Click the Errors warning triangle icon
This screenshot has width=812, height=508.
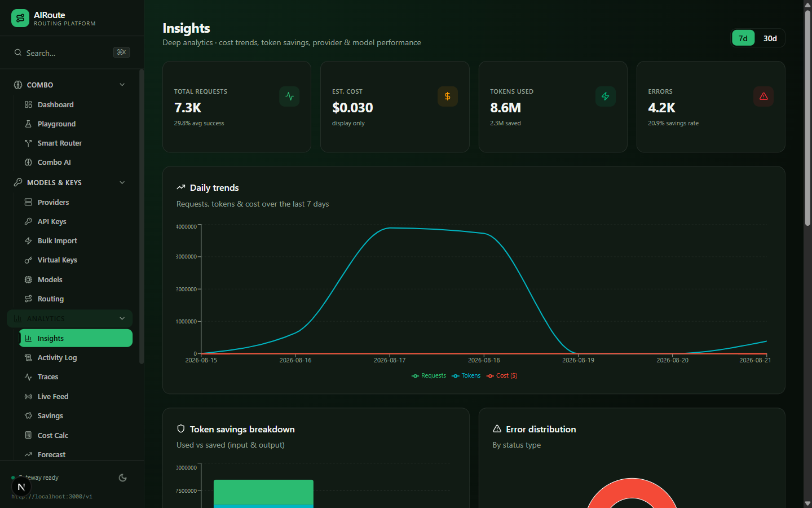[x=764, y=97]
